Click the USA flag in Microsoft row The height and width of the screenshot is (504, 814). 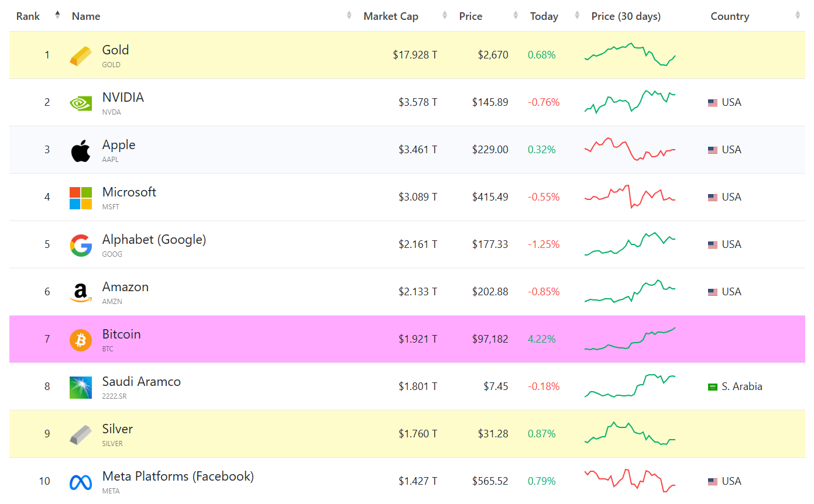[x=713, y=198]
